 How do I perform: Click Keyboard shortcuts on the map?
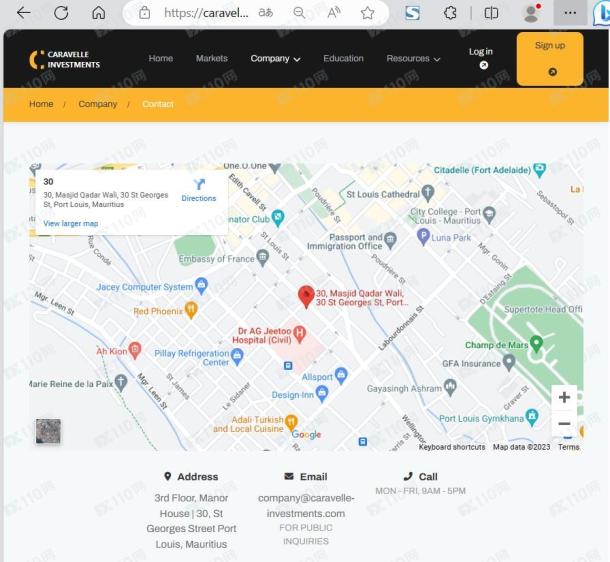click(x=452, y=447)
